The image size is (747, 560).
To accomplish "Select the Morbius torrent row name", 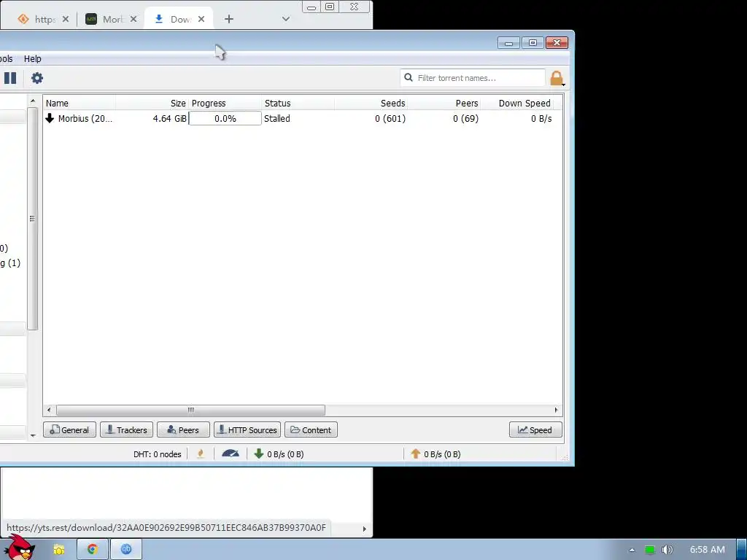I will (x=85, y=119).
